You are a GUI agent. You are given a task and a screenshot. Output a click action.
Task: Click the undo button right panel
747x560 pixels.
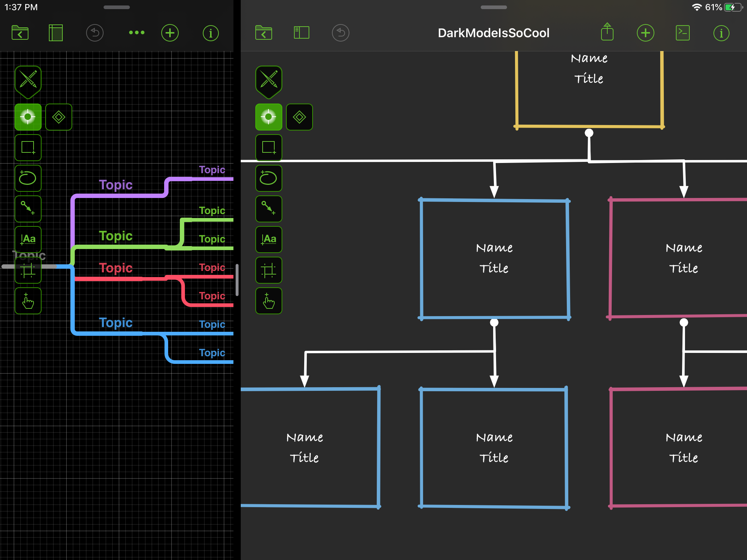pyautogui.click(x=340, y=32)
